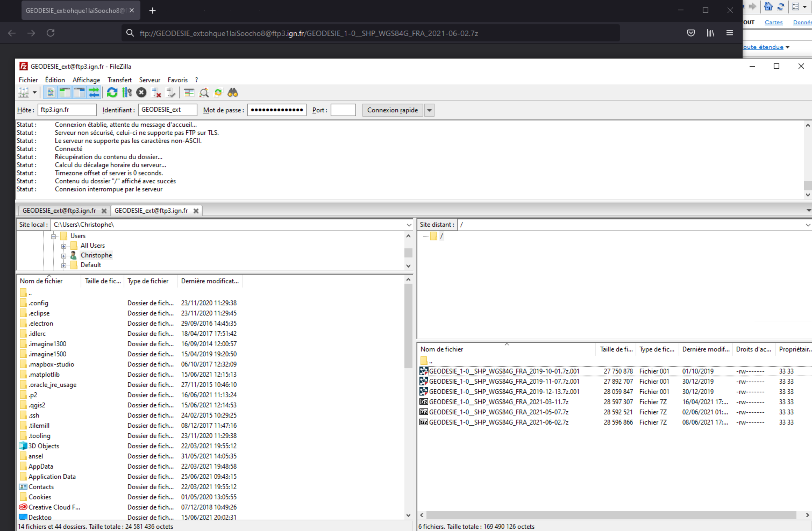
Task: Click the remote file list horizontal scrollbar
Action: (611, 515)
